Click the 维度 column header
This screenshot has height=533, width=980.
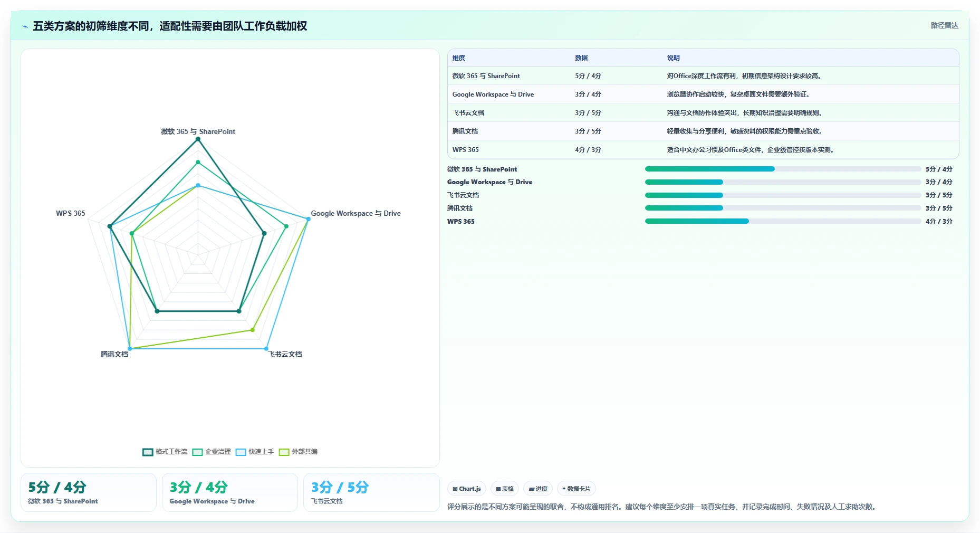pyautogui.click(x=458, y=58)
